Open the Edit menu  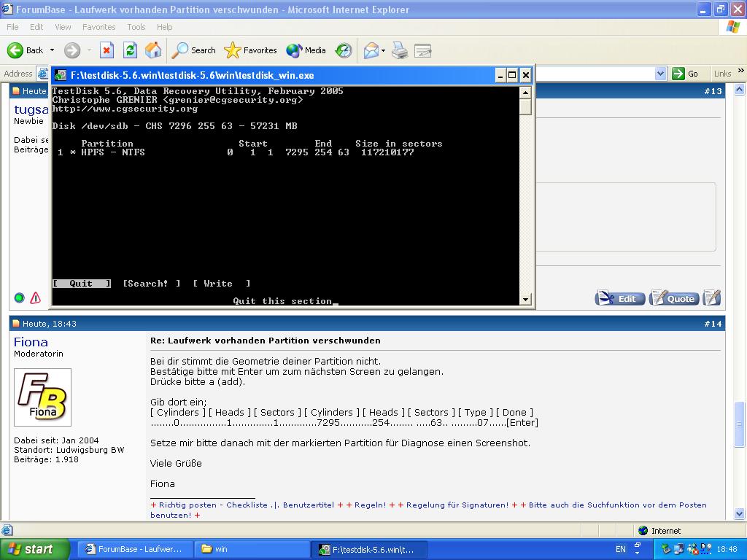tap(36, 27)
